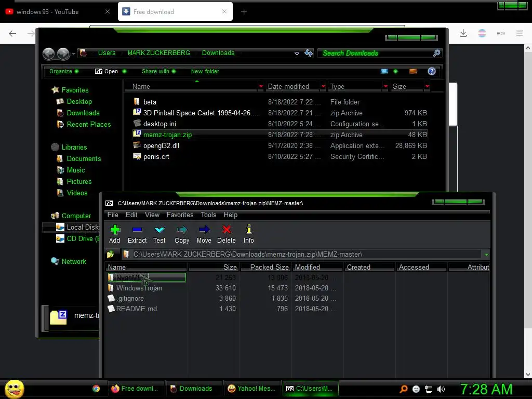Image resolution: width=532 pixels, height=399 pixels.
Task: Open the Size column filter dropdown in Explorer
Action: coord(427,87)
